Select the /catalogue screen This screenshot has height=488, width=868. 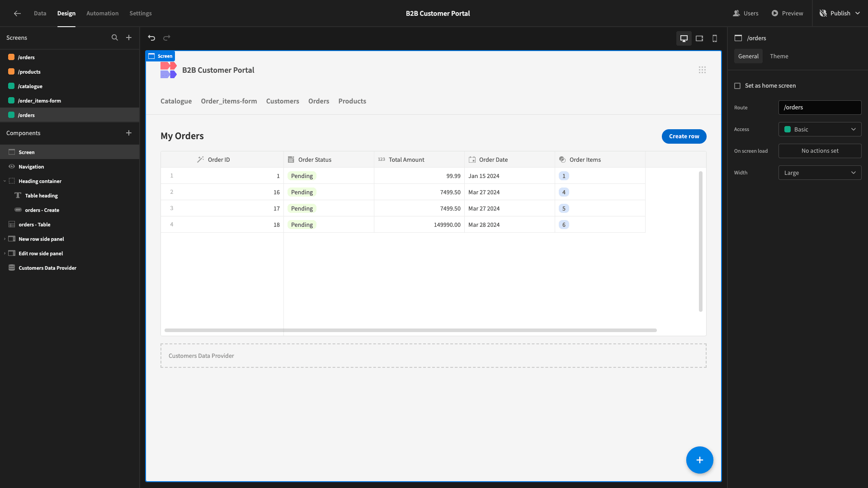tap(70, 86)
